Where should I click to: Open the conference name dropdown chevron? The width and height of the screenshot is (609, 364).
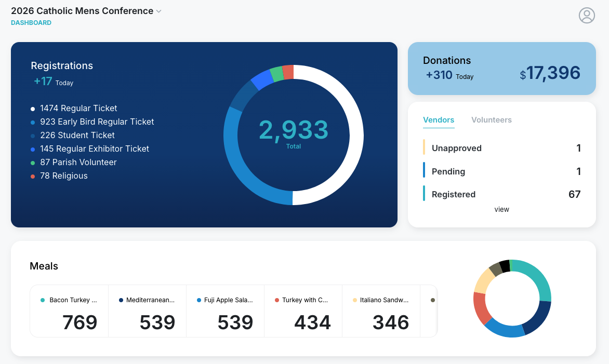point(158,10)
